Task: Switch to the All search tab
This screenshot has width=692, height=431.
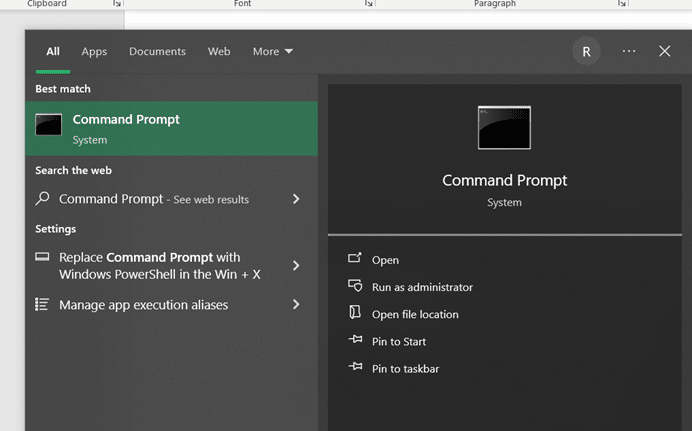Action: [x=53, y=52]
